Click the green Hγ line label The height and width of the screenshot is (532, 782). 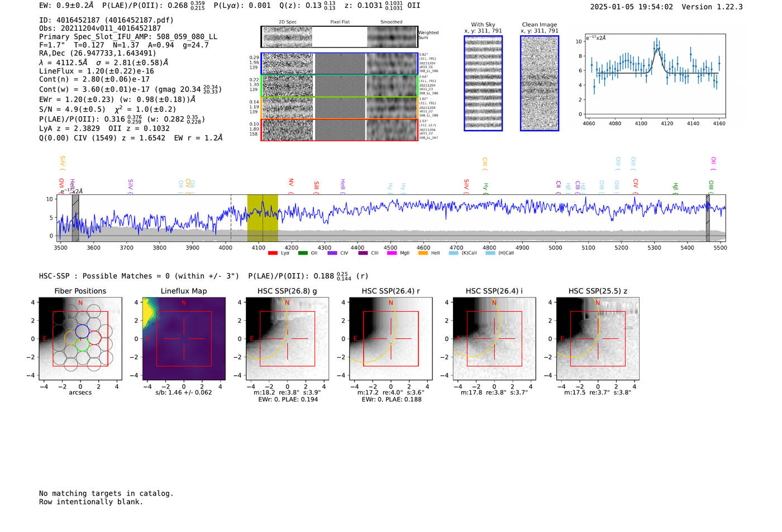click(x=486, y=188)
